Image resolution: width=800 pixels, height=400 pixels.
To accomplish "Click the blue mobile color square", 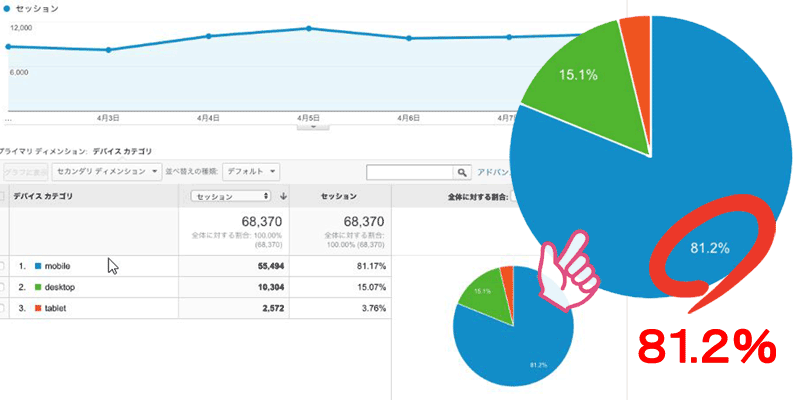I will 37,266.
